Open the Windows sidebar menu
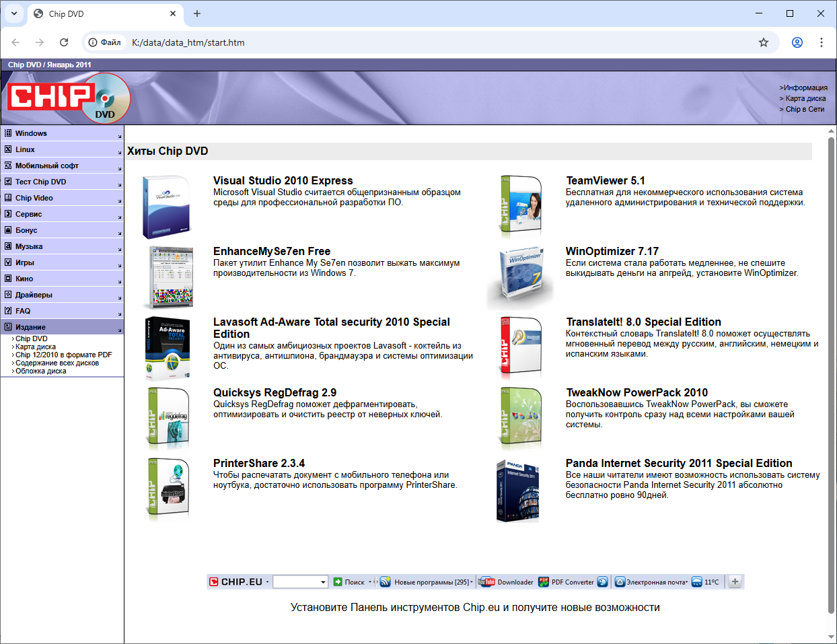This screenshot has height=644, width=837. [x=62, y=133]
